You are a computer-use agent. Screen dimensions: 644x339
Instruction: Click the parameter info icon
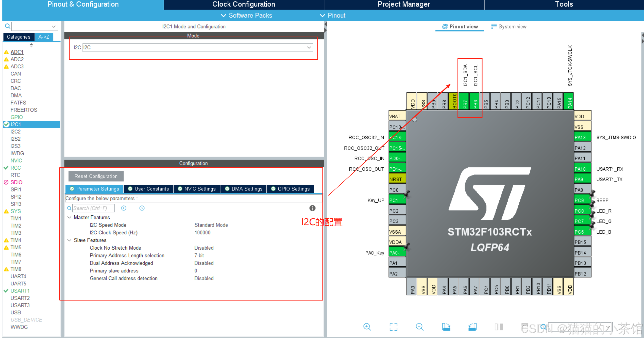point(312,208)
